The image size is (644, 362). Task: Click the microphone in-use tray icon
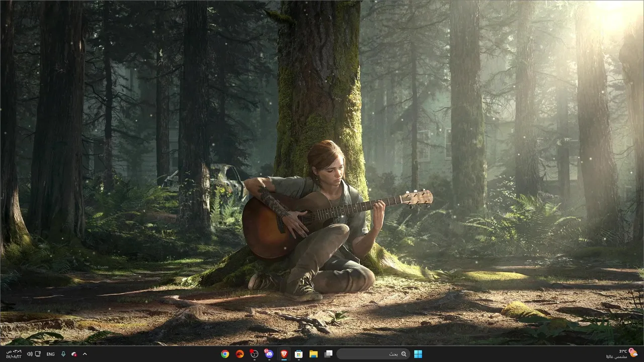63,354
